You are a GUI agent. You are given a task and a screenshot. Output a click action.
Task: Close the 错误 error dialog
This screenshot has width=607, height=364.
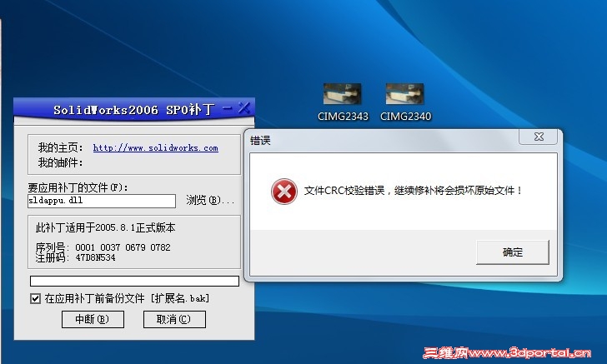(538, 137)
